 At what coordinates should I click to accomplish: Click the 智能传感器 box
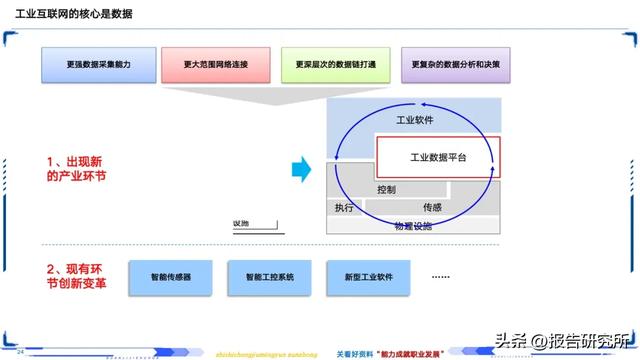[170, 278]
